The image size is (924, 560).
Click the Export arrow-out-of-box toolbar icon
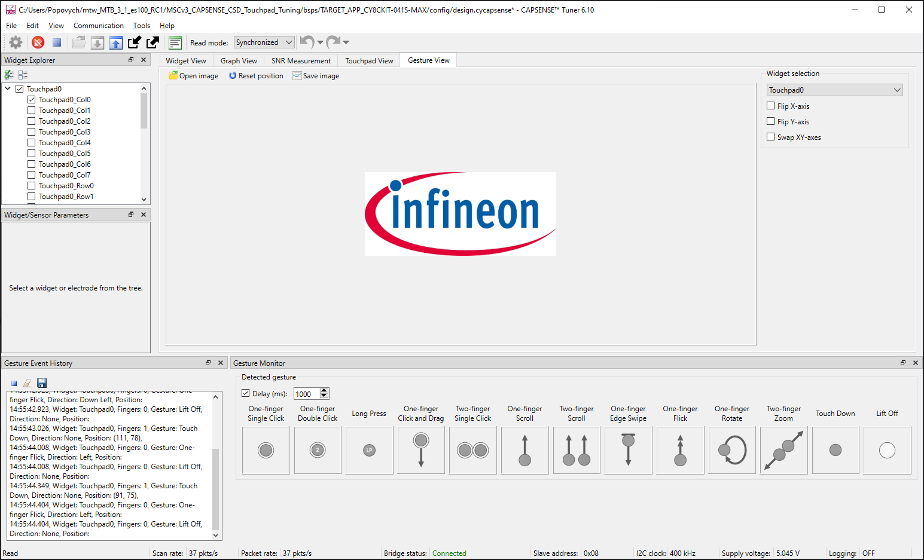tap(153, 42)
